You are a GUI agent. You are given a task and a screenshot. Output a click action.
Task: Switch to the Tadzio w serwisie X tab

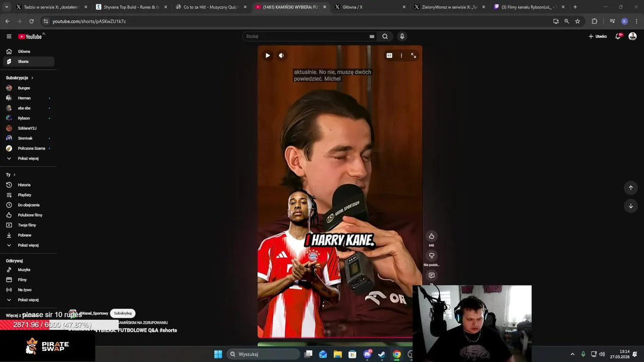tap(50, 7)
